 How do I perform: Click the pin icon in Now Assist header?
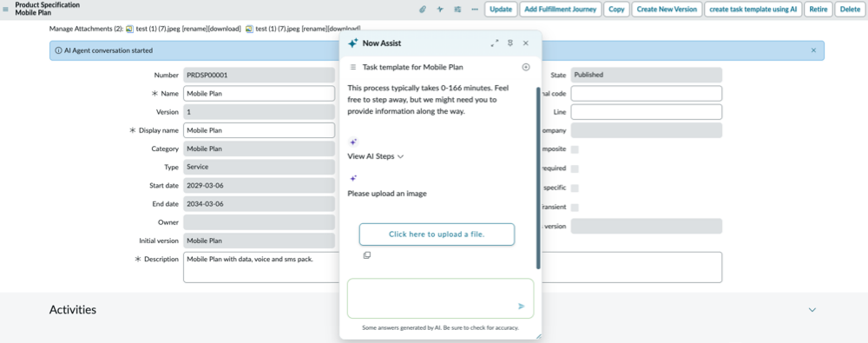(510, 43)
